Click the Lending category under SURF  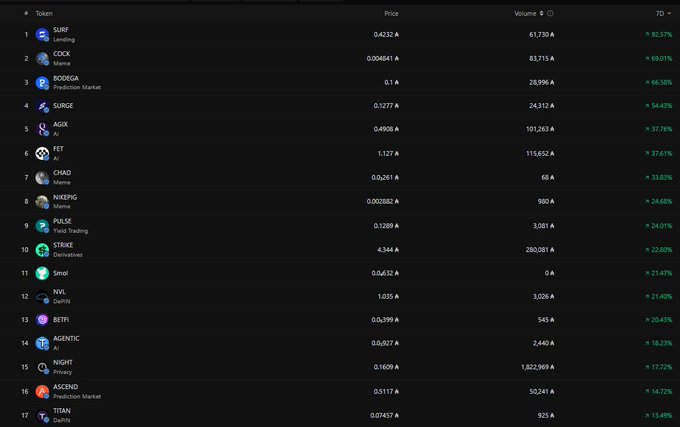pos(64,39)
